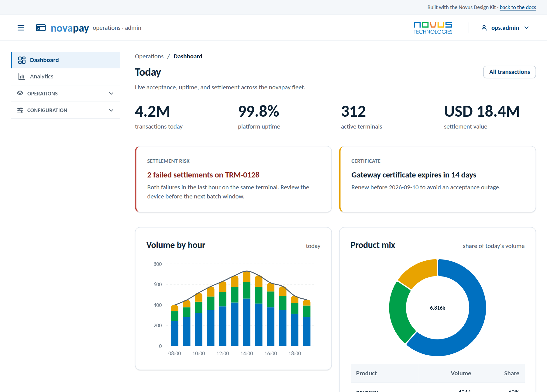Screen dimensions: 547x392
Task: Click Gateway certificate expires in 14 days
Action: pyautogui.click(x=414, y=175)
